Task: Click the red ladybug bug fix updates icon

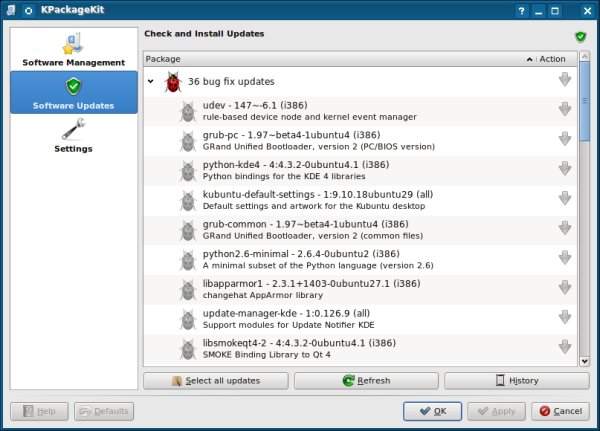Action: 172,81
